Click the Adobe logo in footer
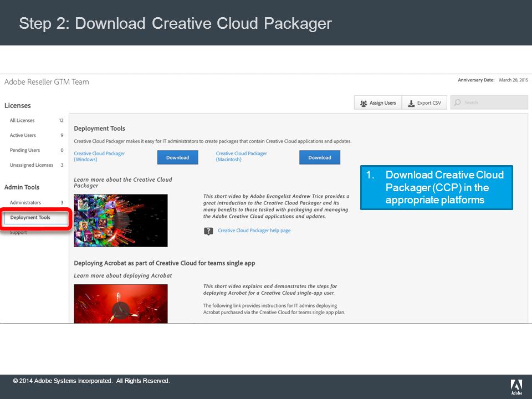Viewport: 532px width, 399px height. point(516,387)
